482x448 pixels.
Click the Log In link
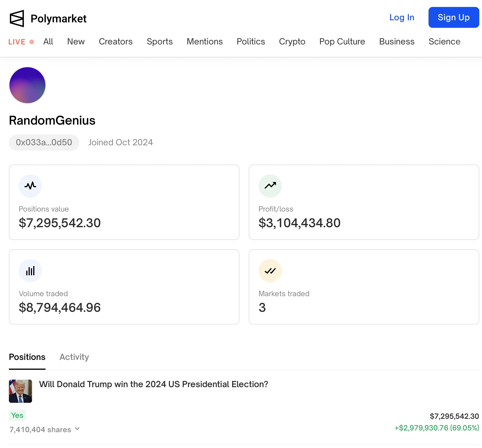click(402, 17)
